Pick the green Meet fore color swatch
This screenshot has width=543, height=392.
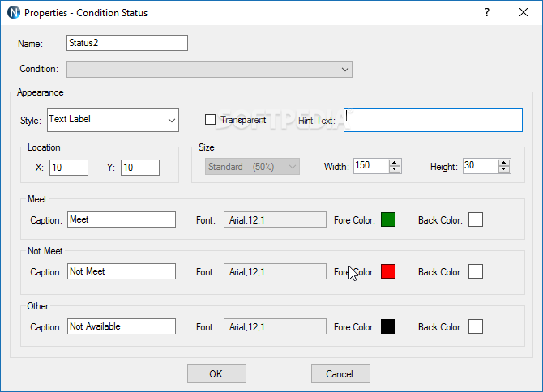[x=387, y=219]
